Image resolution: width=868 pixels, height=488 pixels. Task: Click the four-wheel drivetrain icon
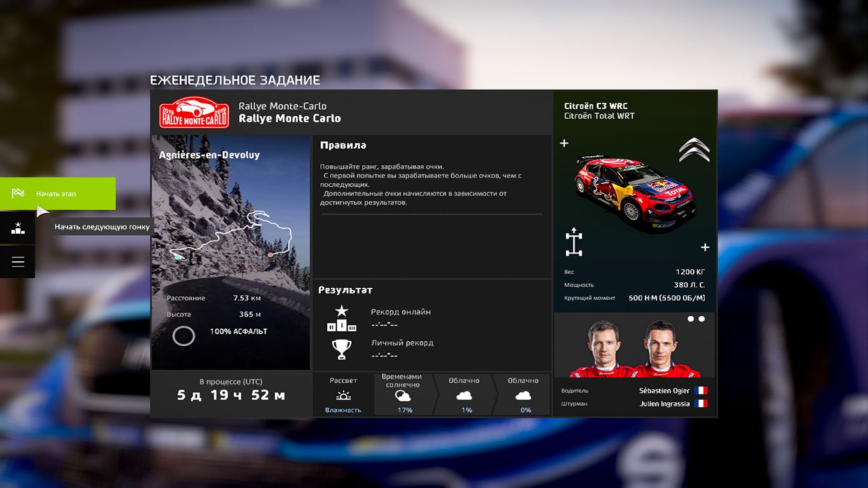tap(574, 241)
